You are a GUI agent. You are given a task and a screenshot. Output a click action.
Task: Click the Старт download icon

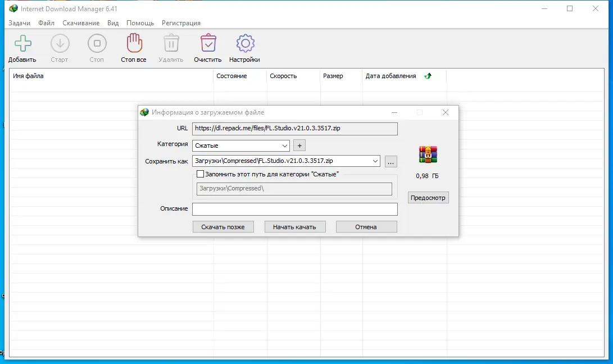pyautogui.click(x=60, y=43)
